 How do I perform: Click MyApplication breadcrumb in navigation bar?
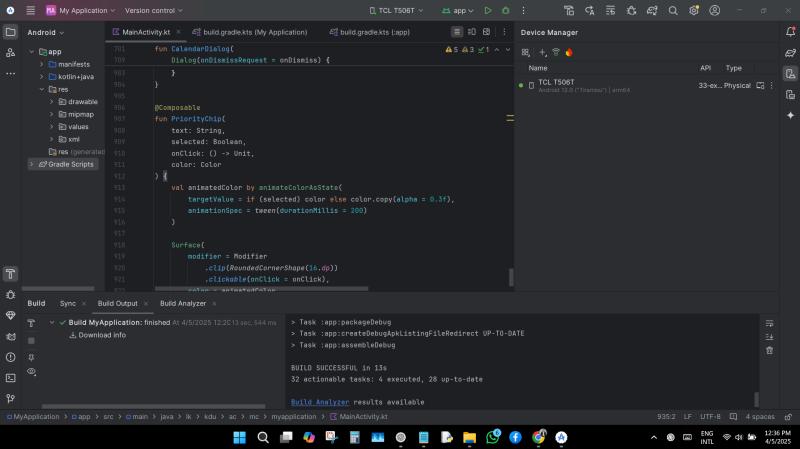coord(33,417)
